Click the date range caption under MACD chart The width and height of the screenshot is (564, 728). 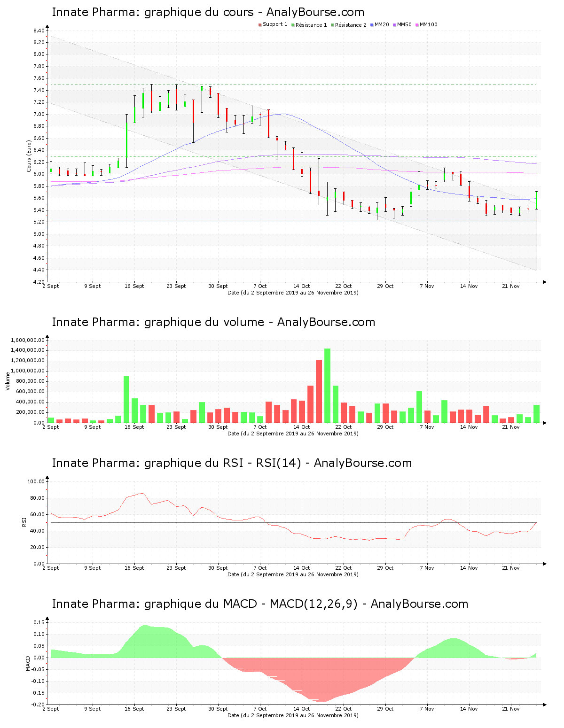tap(293, 715)
